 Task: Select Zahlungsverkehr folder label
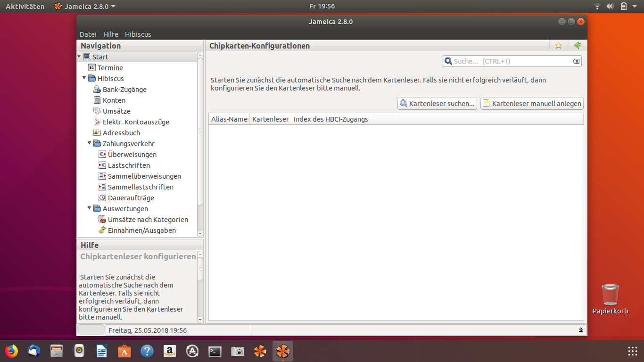coord(129,144)
